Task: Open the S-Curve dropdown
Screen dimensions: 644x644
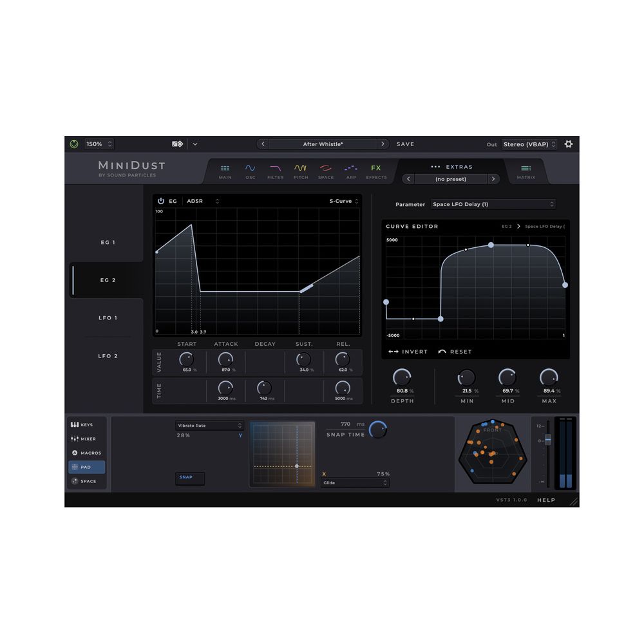Action: coord(342,201)
